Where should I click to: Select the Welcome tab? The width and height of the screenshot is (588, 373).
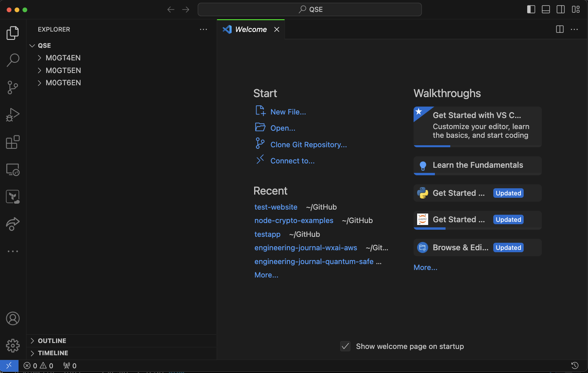[251, 30]
